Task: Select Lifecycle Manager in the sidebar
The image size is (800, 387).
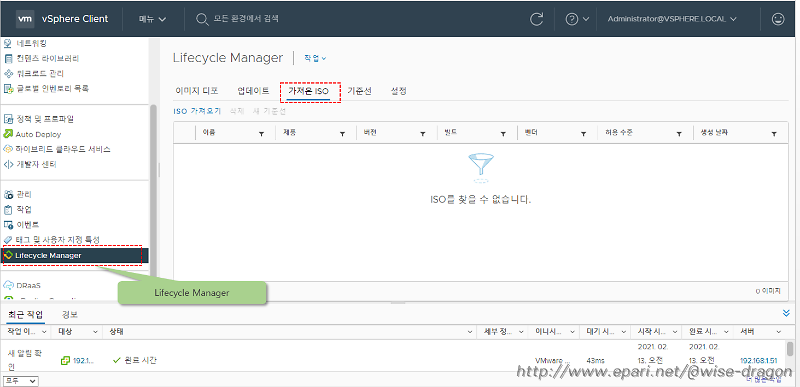Action: [74, 255]
